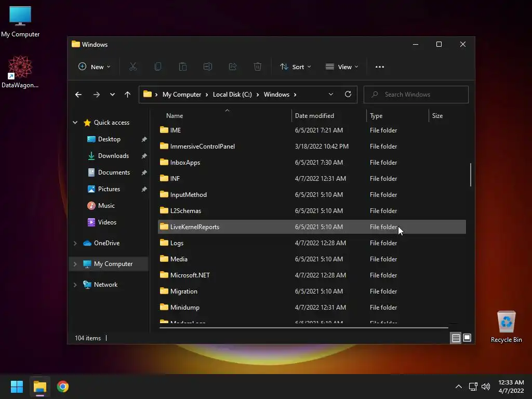Click the vertical scrollbar thumb
The width and height of the screenshot is (532, 399).
pos(470,175)
